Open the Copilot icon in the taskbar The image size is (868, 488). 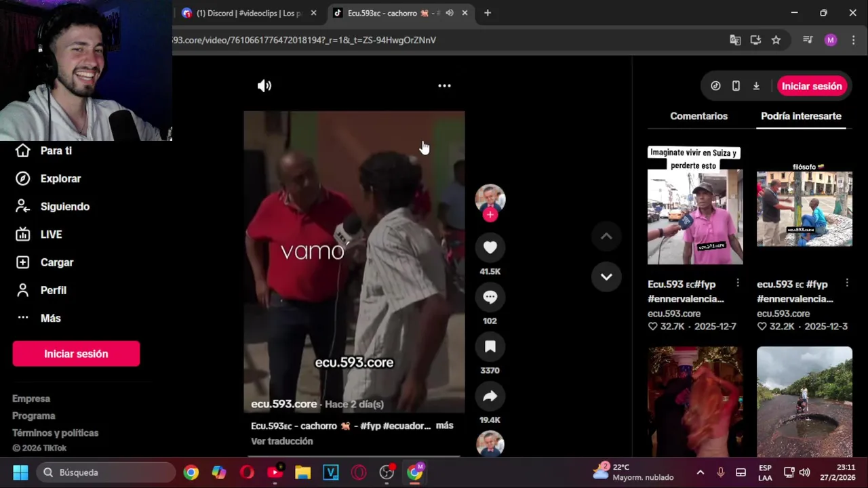click(x=219, y=472)
